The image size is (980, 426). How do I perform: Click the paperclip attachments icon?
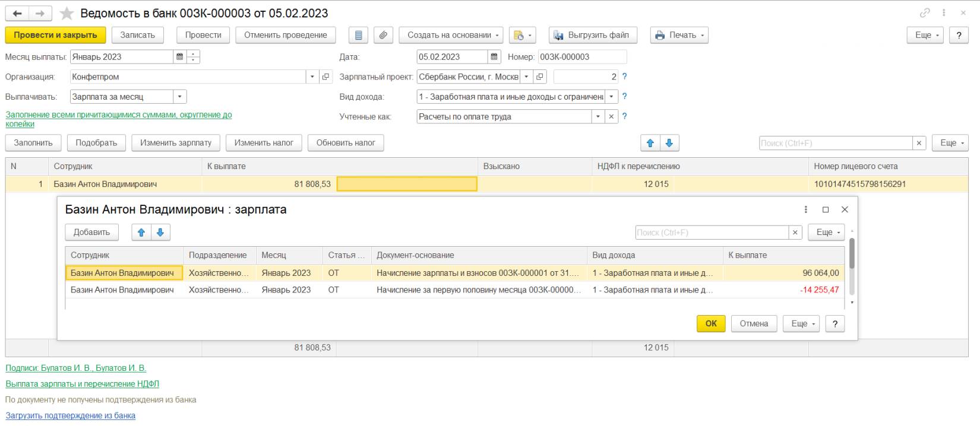point(383,35)
